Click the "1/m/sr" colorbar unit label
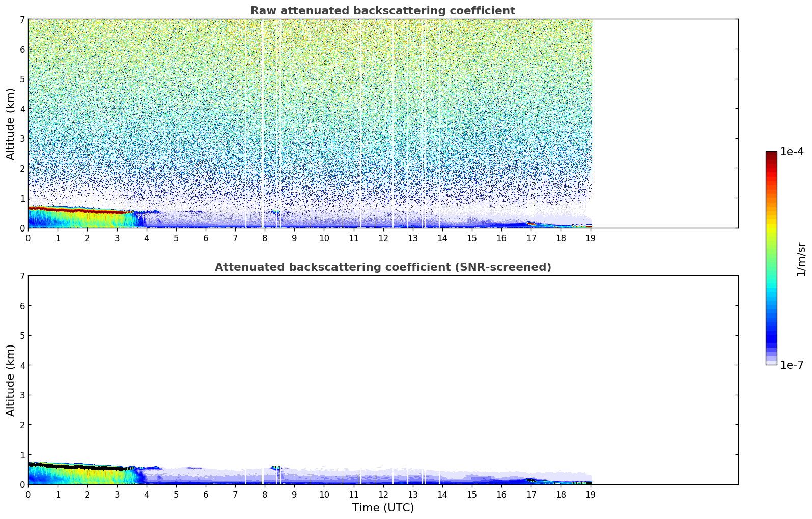 pos(801,258)
